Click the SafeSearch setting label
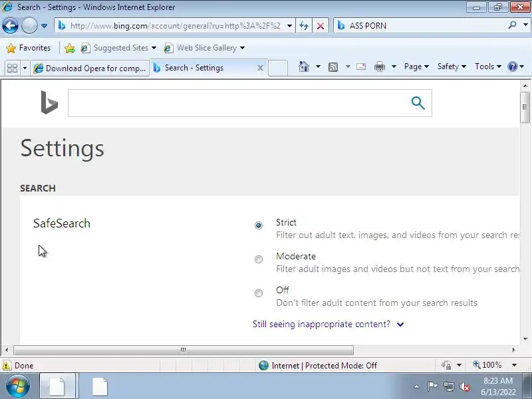This screenshot has height=399, width=532. [62, 223]
